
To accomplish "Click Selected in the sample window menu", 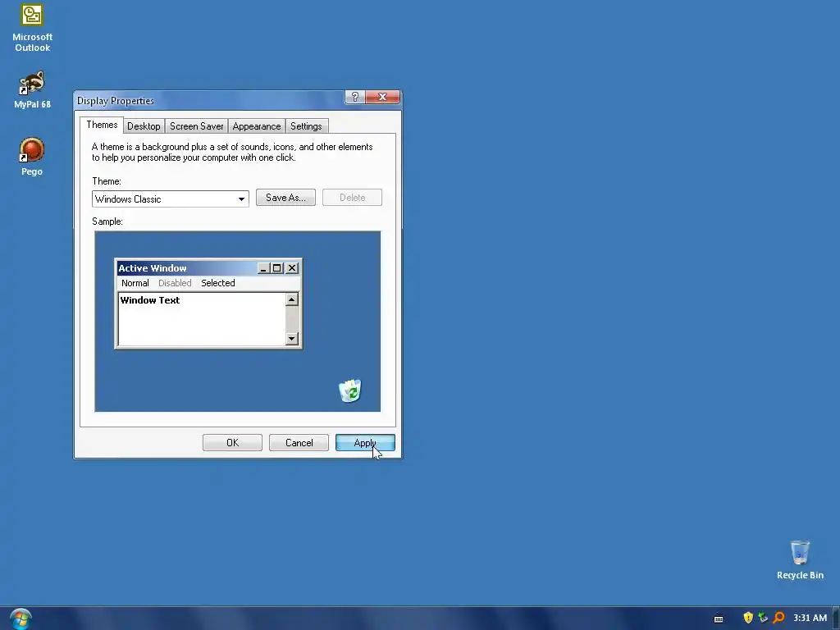I will [x=218, y=283].
